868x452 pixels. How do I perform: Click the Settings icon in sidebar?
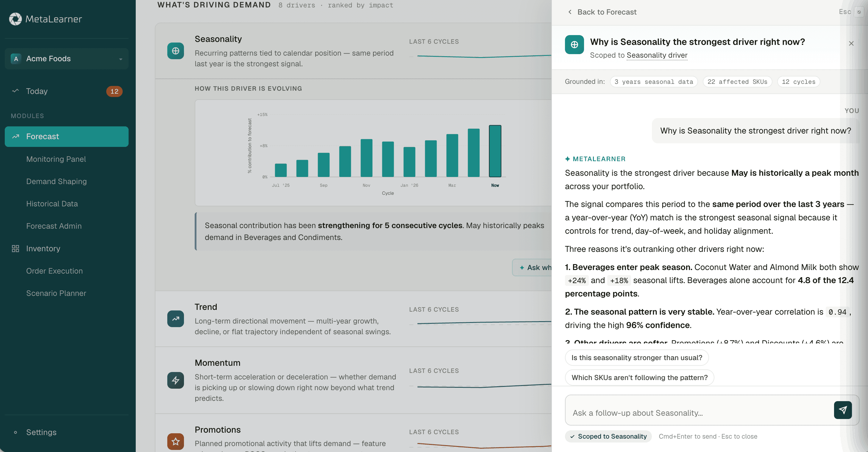[15, 432]
